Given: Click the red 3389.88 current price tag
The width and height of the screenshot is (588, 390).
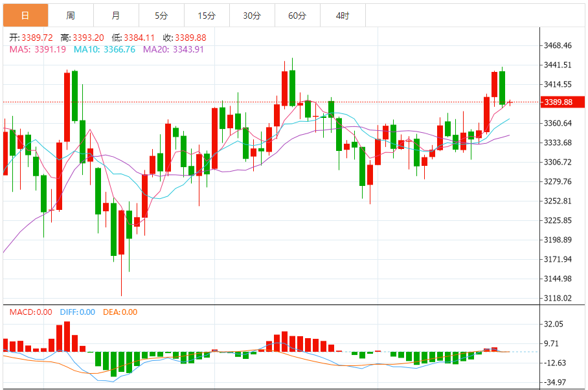Looking at the screenshot, I should (x=563, y=102).
